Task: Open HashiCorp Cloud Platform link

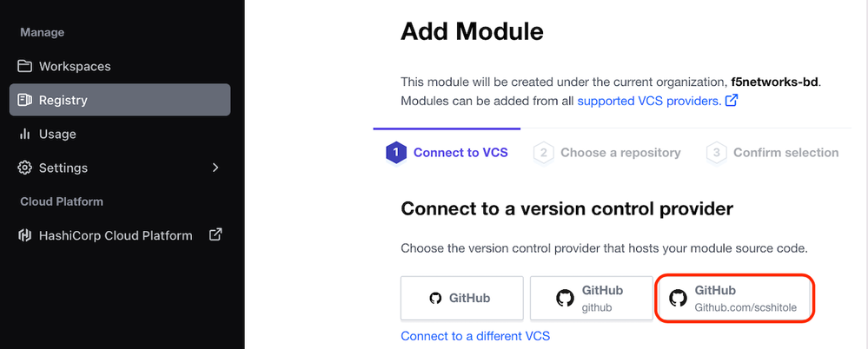Action: [116, 235]
